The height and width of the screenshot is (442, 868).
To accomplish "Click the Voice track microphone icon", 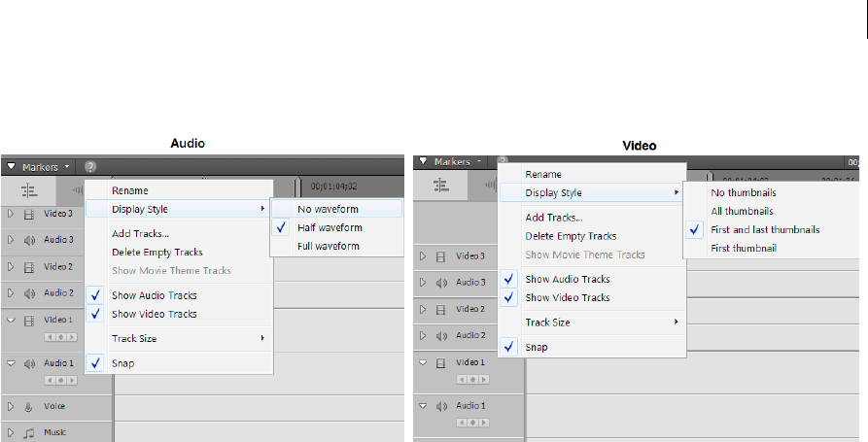I will click(29, 406).
